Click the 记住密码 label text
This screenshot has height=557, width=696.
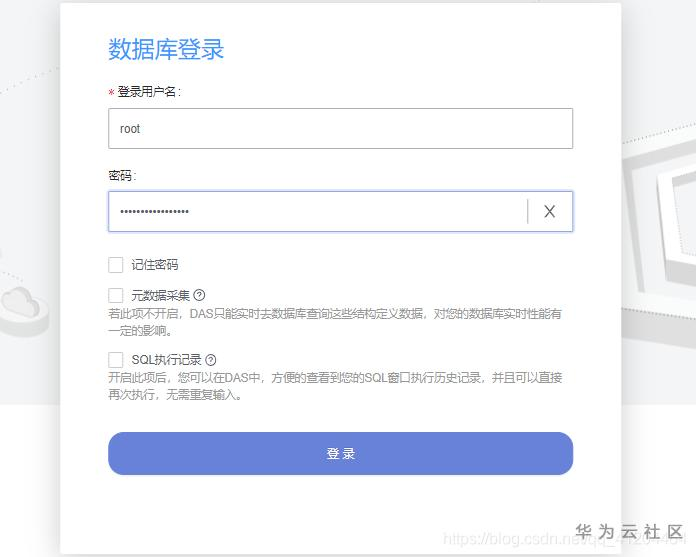point(155,265)
